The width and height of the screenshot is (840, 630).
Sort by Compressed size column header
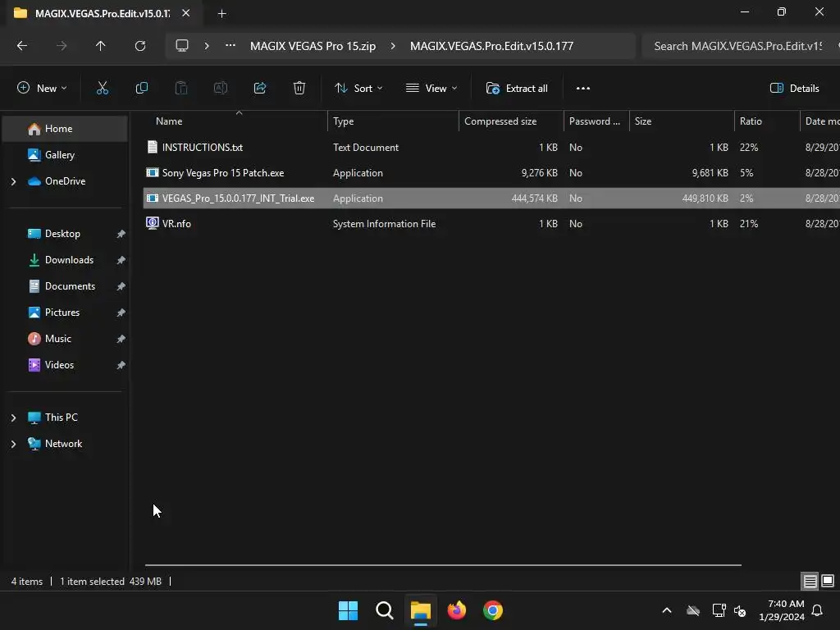(511, 121)
